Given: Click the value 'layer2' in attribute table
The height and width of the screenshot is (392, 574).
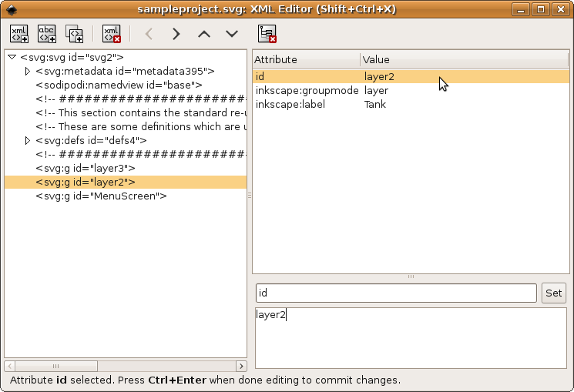Looking at the screenshot, I should [x=379, y=76].
